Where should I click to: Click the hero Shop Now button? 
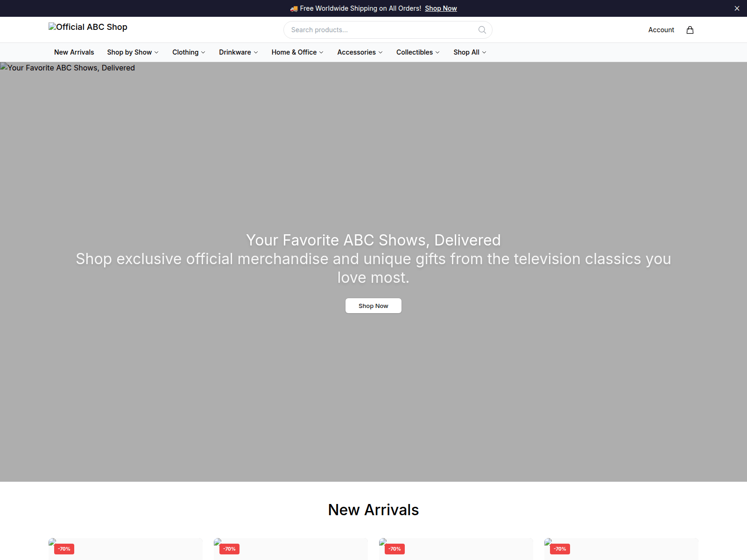coord(373,306)
